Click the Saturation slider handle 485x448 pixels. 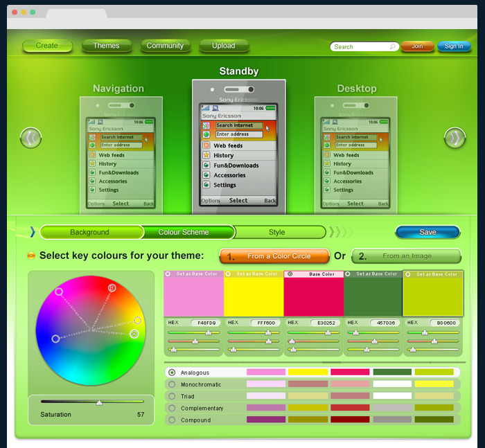(99, 402)
